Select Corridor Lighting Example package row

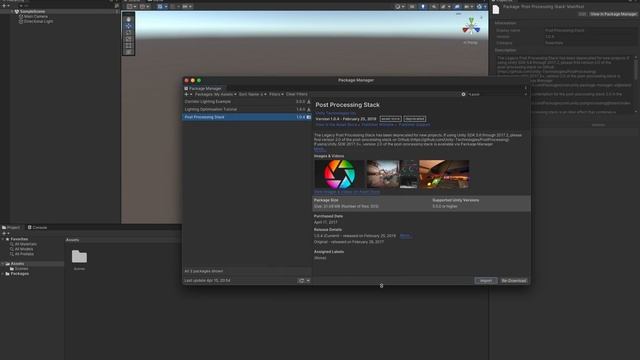247,102
